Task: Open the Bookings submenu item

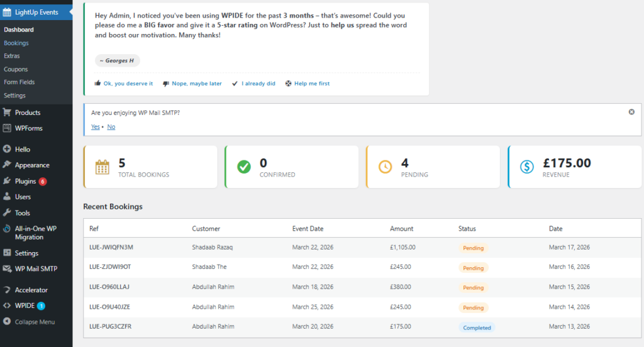Action: click(16, 43)
